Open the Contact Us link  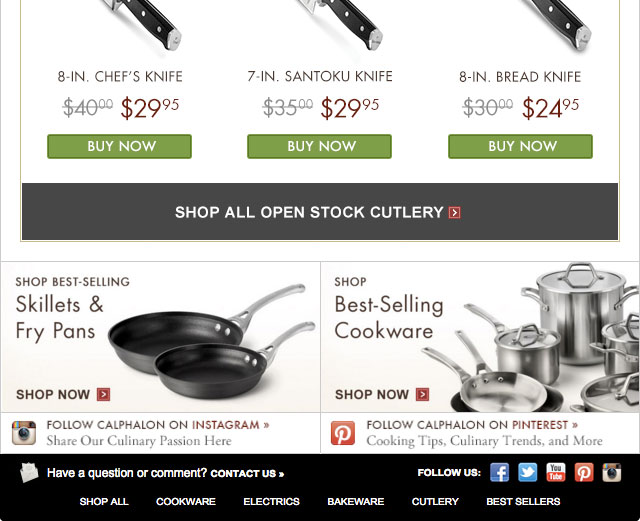point(247,474)
